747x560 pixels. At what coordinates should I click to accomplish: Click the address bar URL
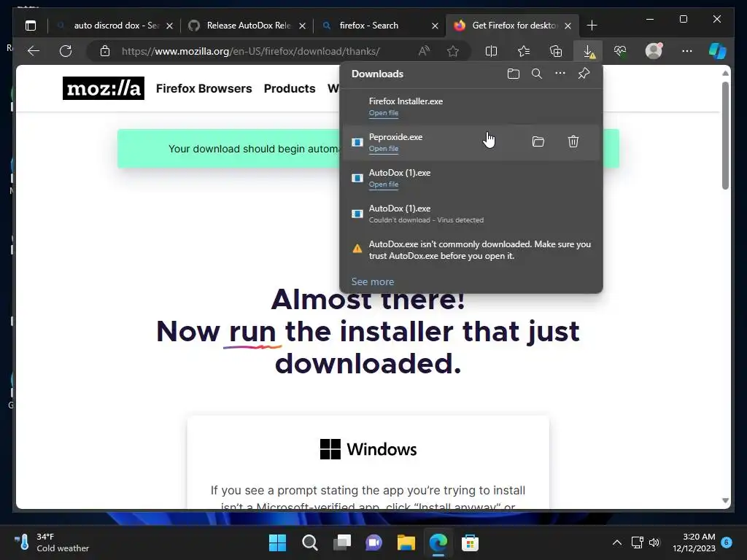(251, 51)
